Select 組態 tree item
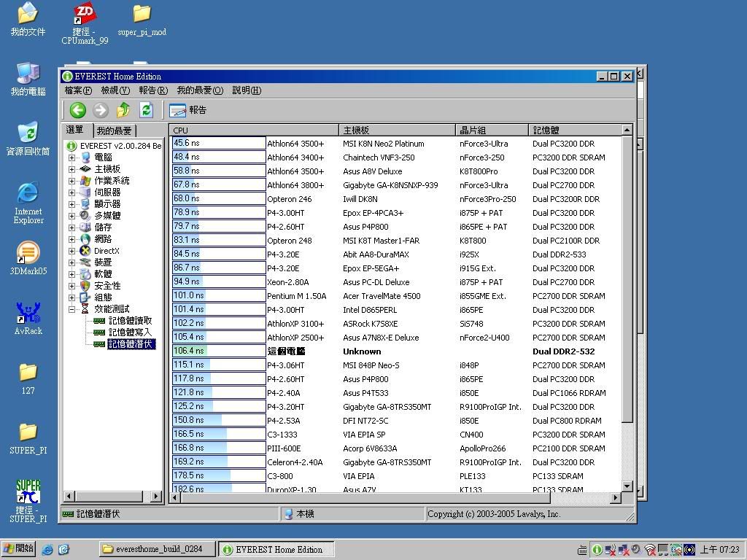Image resolution: width=747 pixels, height=560 pixels. point(103,297)
